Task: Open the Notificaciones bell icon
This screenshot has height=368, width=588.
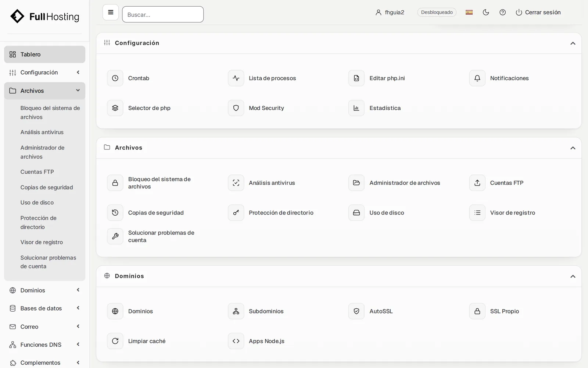Action: coord(477,78)
